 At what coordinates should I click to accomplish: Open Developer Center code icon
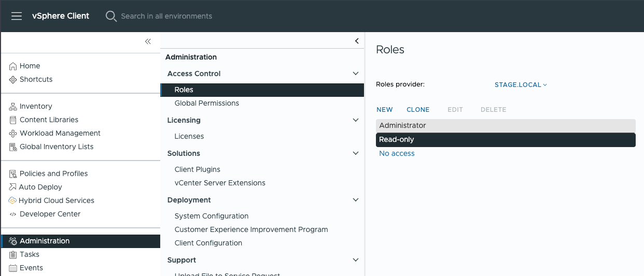pos(13,214)
